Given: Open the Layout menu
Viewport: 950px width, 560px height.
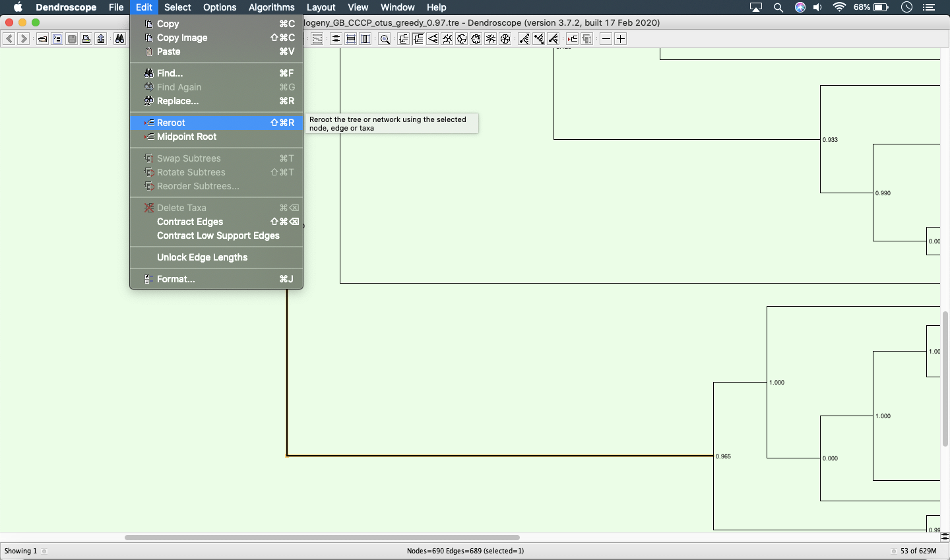Looking at the screenshot, I should (x=321, y=7).
